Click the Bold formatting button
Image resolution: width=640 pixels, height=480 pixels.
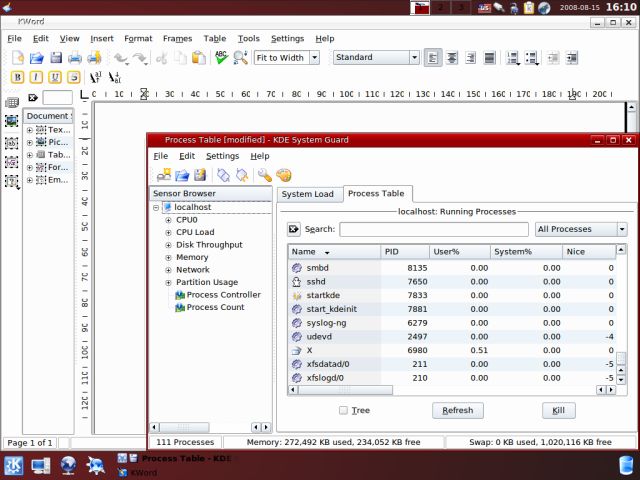(x=17, y=77)
